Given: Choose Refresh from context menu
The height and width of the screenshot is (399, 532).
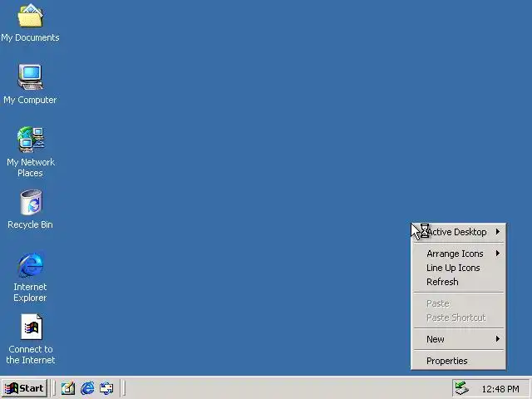Looking at the screenshot, I should [x=458, y=282].
